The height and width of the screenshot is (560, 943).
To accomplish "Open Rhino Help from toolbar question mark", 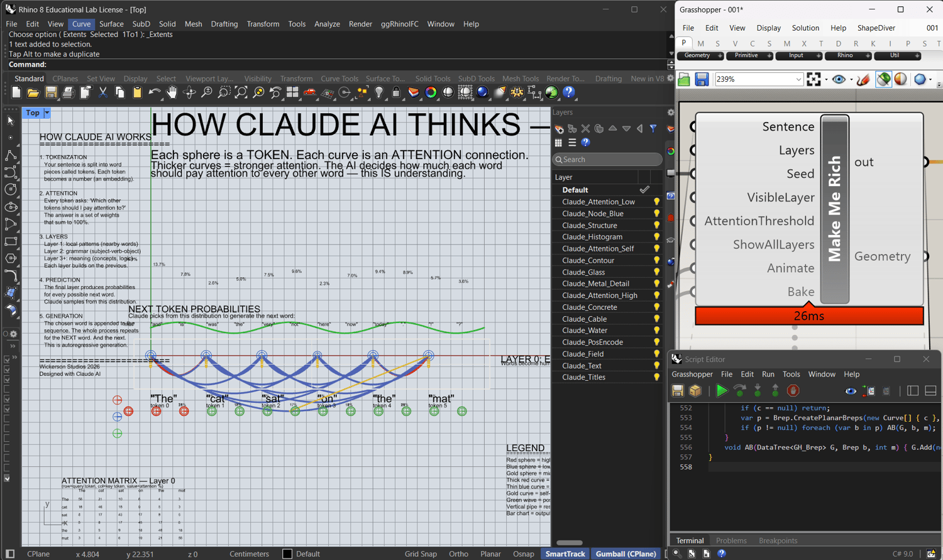I will coord(569,93).
